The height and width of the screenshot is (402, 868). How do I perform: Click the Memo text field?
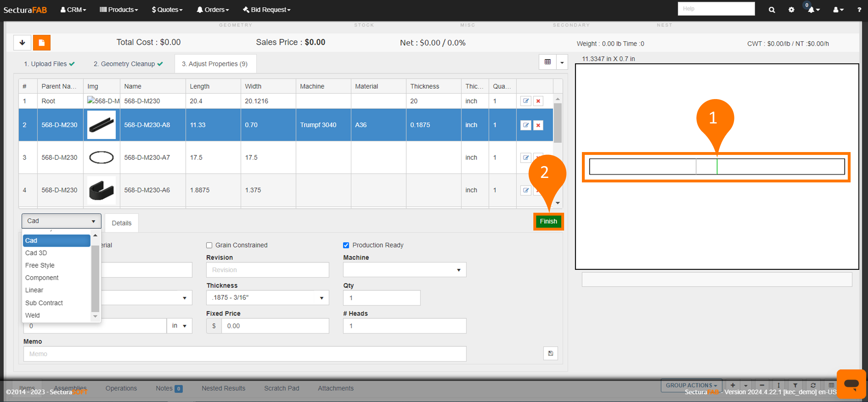(244, 354)
